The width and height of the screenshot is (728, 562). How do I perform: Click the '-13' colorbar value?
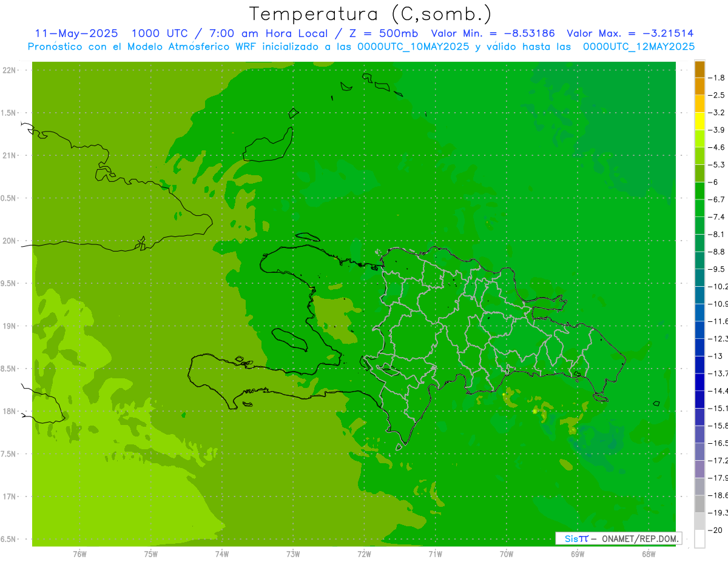click(x=716, y=356)
